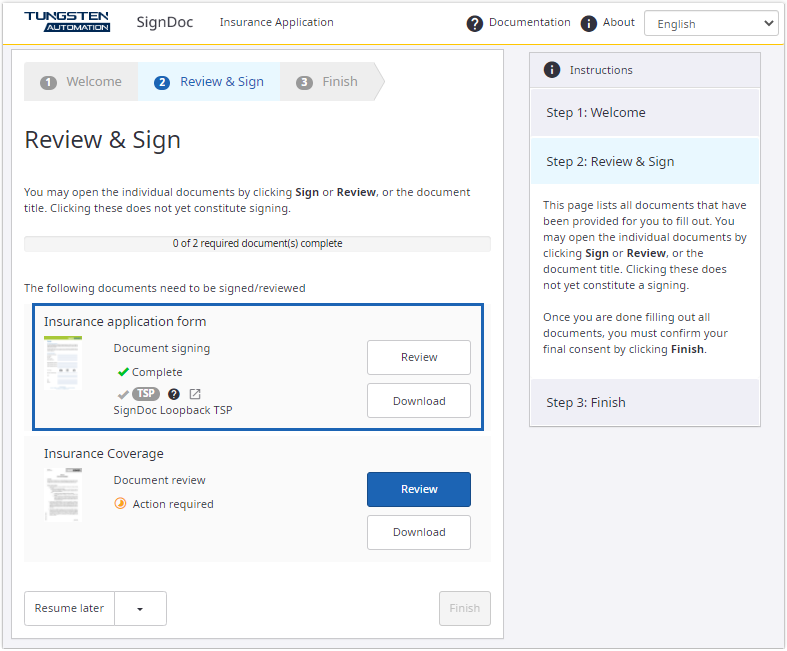787x651 pixels.
Task: Open the Insurance application form title link
Action: pyautogui.click(x=125, y=322)
